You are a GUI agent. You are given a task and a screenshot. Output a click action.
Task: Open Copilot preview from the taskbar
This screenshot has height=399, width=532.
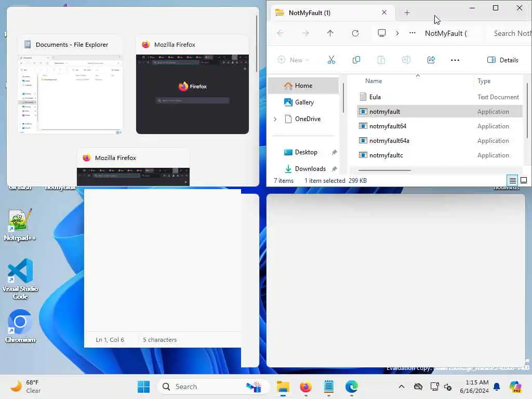point(516,387)
